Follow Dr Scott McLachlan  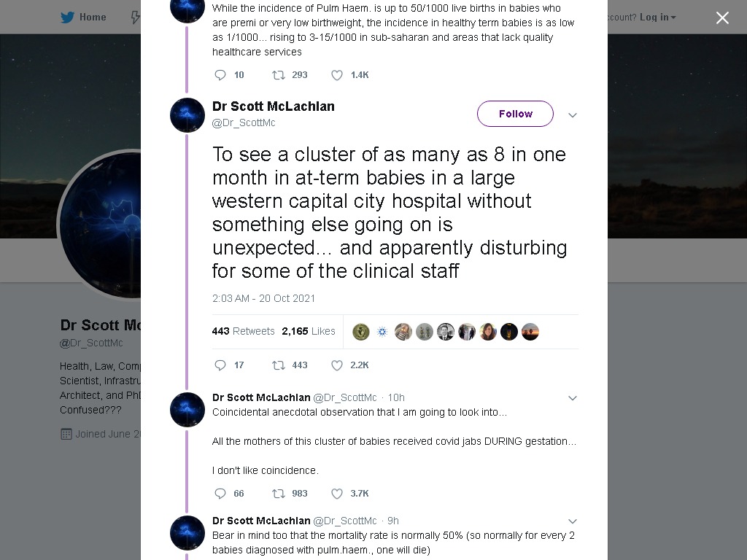[x=516, y=114]
